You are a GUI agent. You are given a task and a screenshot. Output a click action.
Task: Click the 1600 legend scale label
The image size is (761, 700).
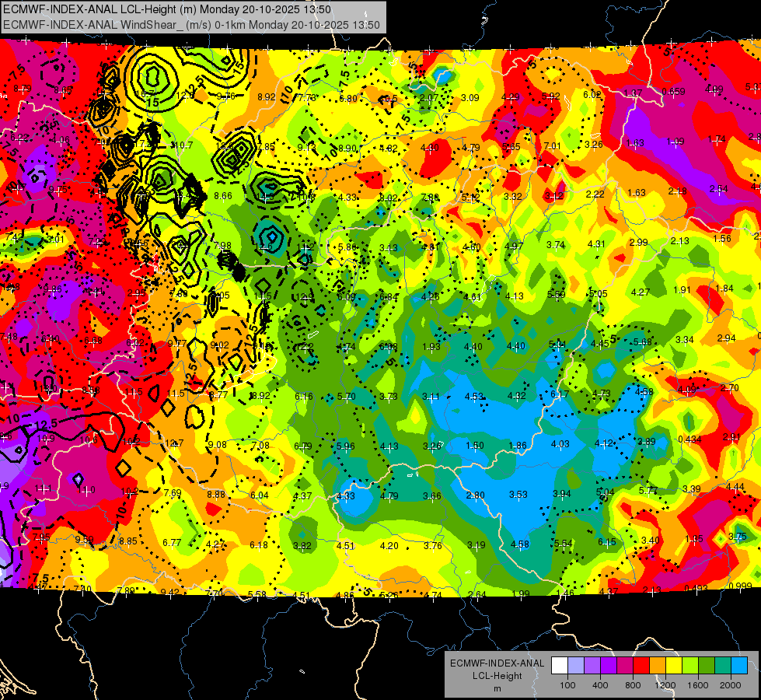[698, 685]
